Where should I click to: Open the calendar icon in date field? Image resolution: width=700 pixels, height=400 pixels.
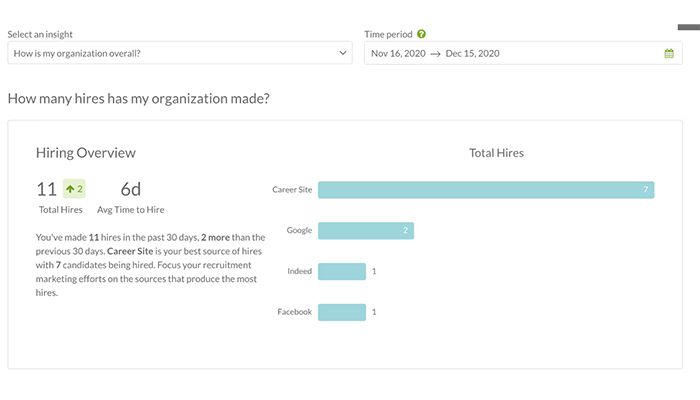pos(669,53)
